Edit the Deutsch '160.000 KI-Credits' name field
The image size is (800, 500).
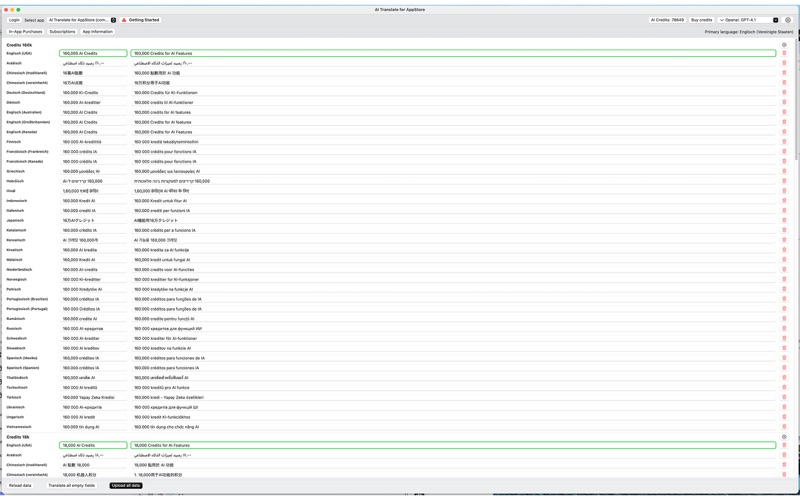click(x=93, y=92)
